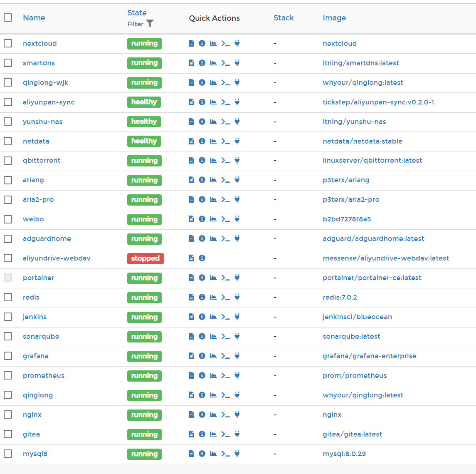View stats chart icon for prometheus

pyautogui.click(x=213, y=375)
